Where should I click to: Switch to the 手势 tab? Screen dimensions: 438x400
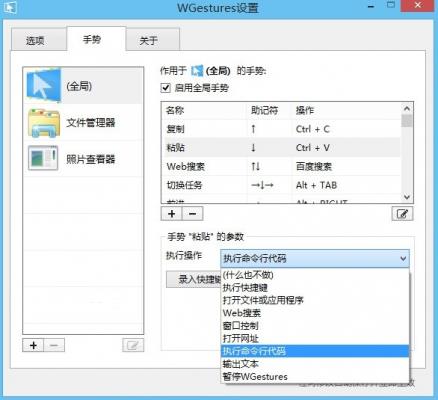pyautogui.click(x=96, y=39)
